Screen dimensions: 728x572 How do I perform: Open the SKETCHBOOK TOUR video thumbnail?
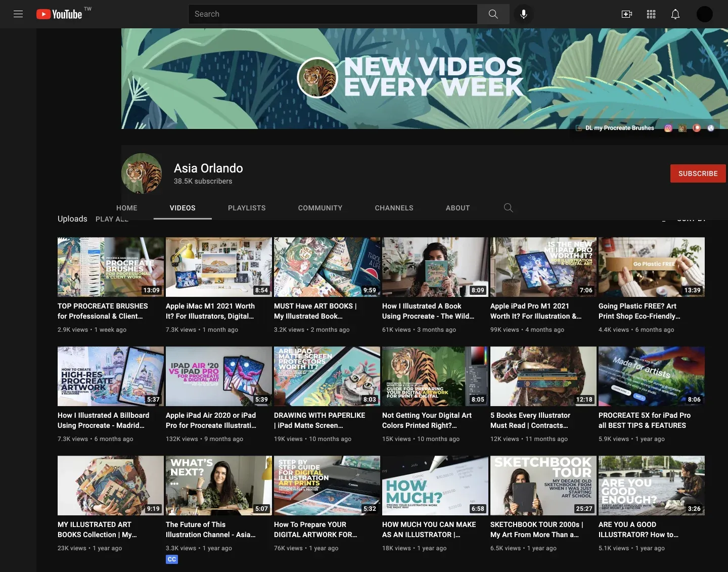[x=543, y=486]
